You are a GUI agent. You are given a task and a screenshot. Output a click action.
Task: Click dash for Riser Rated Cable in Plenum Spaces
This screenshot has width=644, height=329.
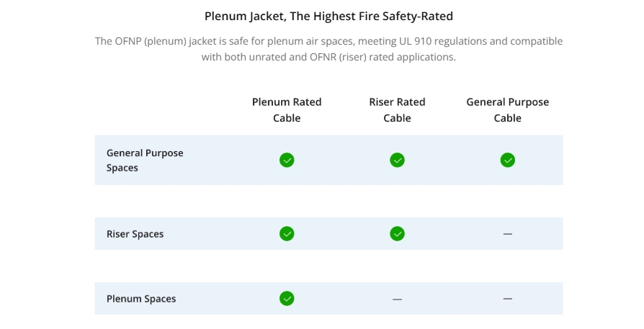pyautogui.click(x=397, y=299)
